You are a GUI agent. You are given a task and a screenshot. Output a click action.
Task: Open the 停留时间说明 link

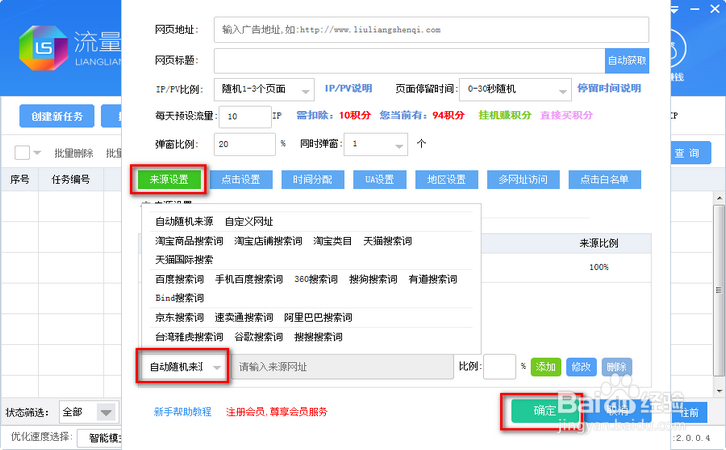[x=609, y=88]
